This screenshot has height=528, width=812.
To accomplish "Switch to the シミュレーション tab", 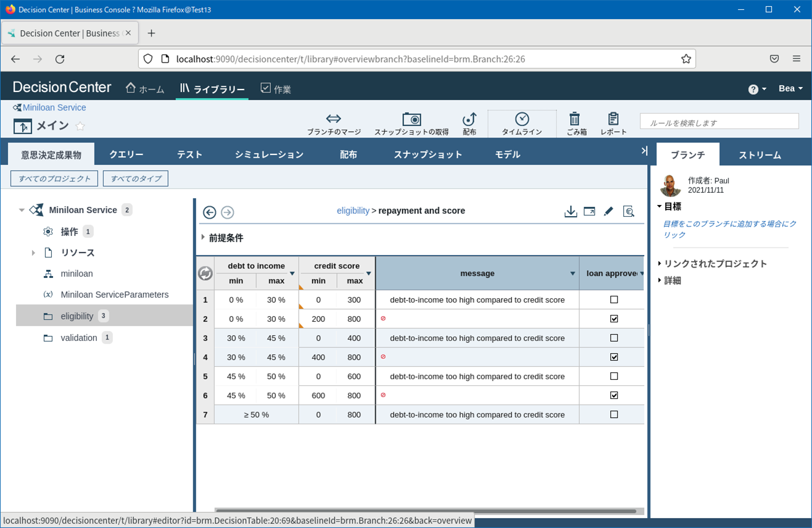I will click(269, 154).
